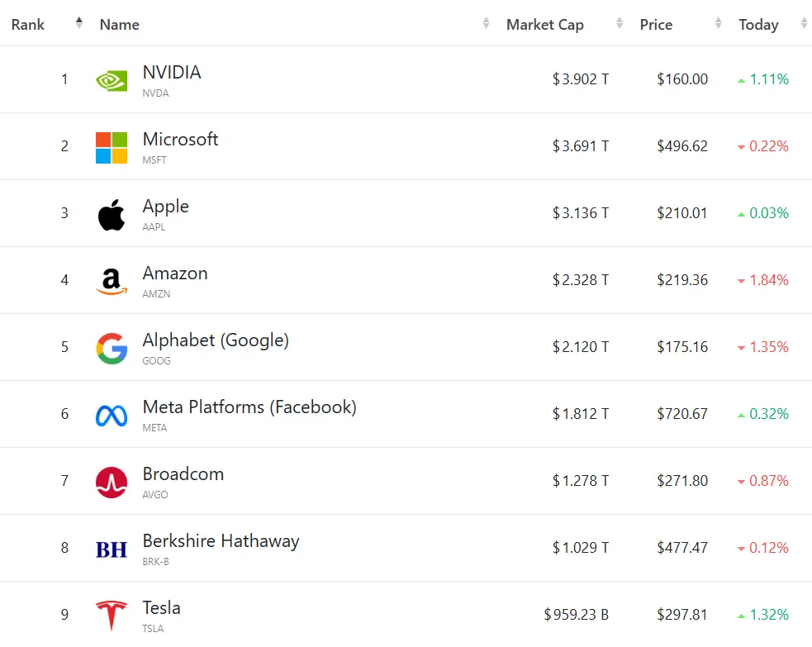
Task: Sort by Today column arrows
Action: [804, 24]
